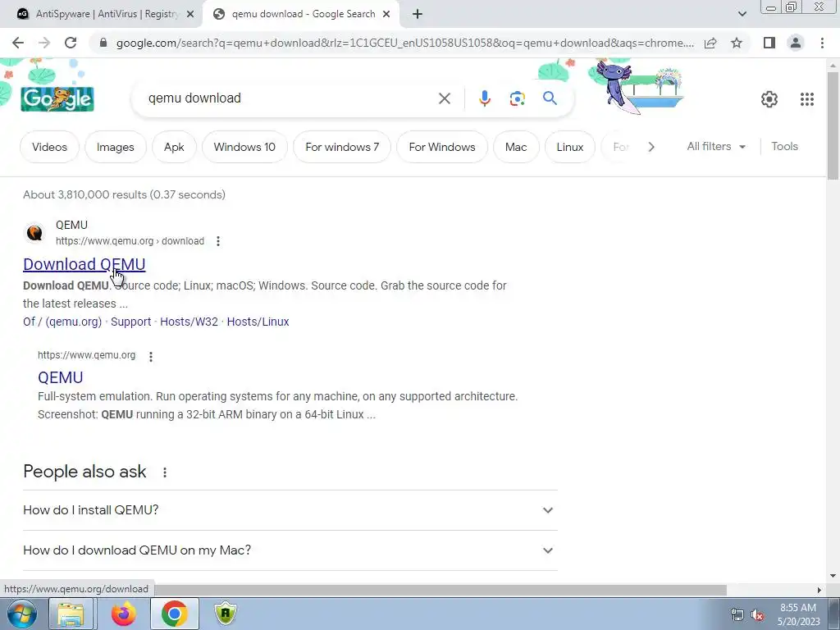
Task: Show more filter chips with right chevron
Action: click(x=651, y=147)
